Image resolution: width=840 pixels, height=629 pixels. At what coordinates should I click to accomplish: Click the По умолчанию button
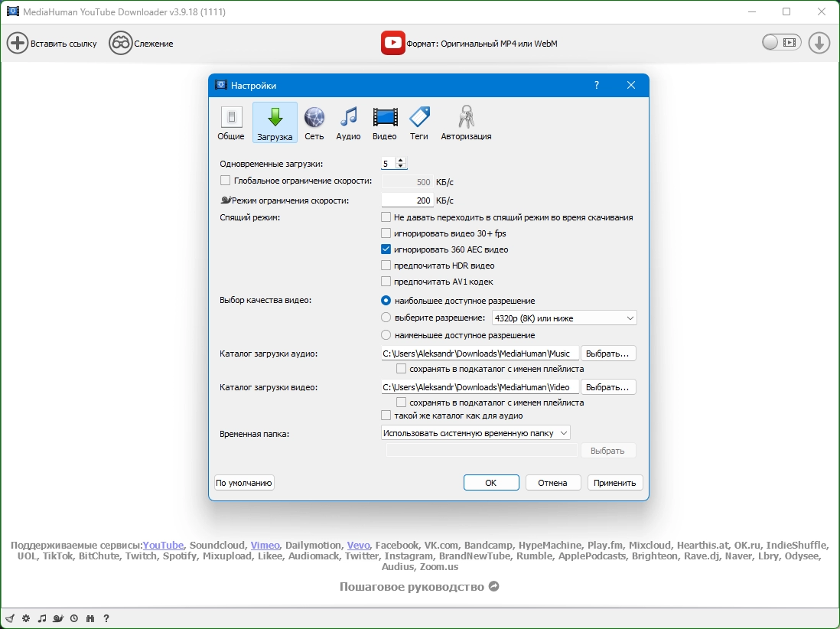pyautogui.click(x=244, y=483)
